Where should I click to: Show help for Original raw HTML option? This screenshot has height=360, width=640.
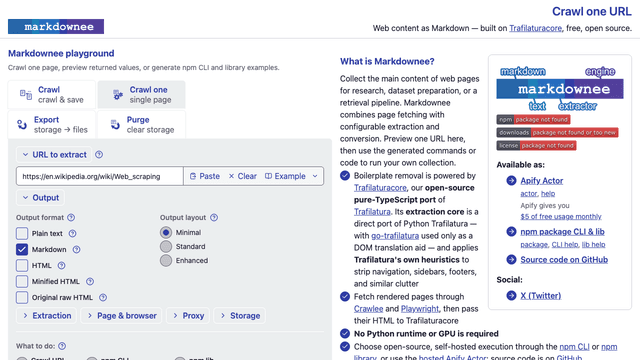(103, 298)
